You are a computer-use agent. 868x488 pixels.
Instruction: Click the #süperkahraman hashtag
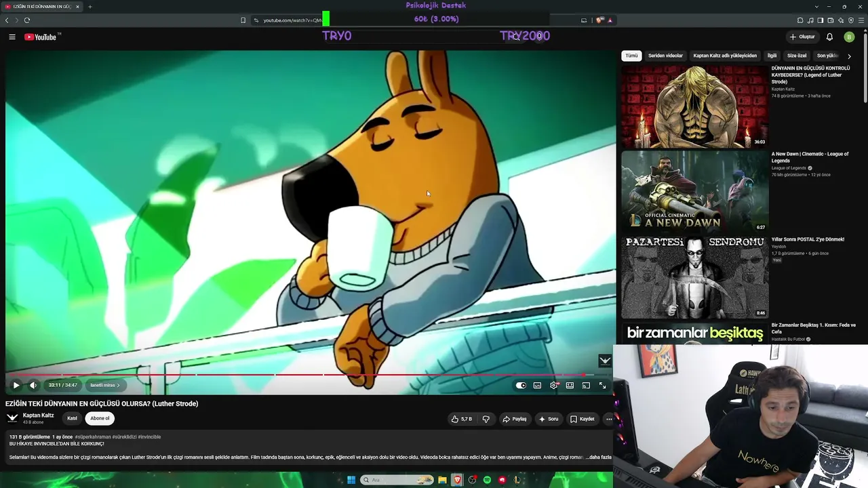point(93,437)
